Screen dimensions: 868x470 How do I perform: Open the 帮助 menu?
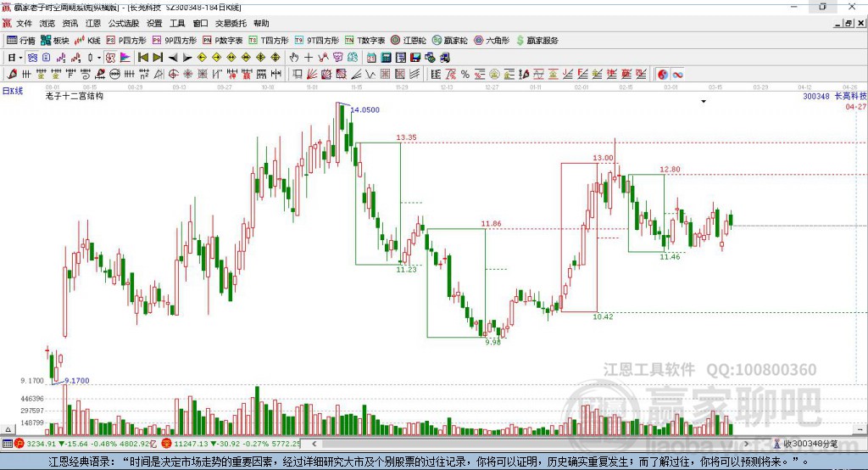click(261, 23)
